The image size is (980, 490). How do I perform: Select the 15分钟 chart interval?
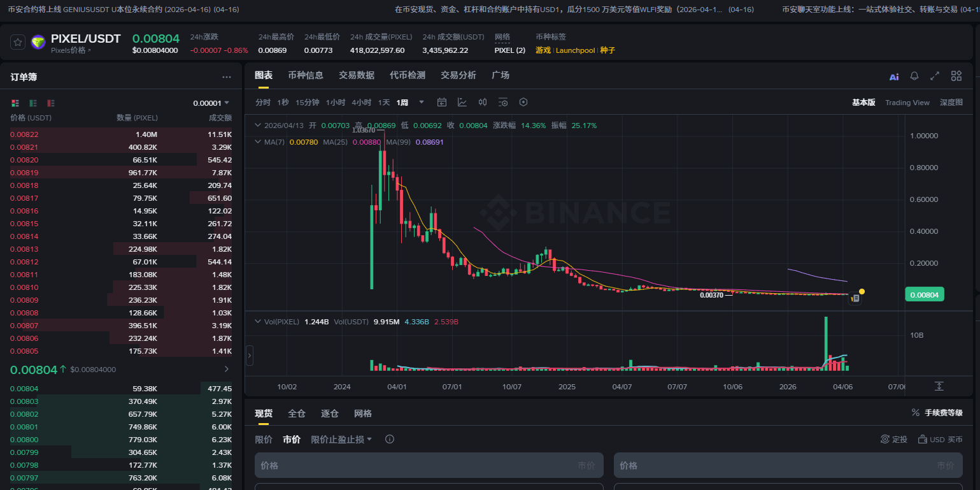[x=308, y=102]
